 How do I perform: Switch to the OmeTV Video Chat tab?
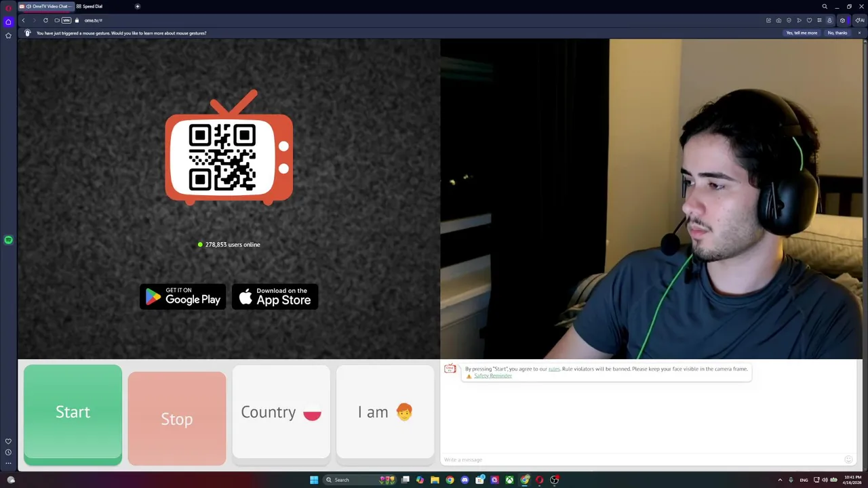pos(45,6)
